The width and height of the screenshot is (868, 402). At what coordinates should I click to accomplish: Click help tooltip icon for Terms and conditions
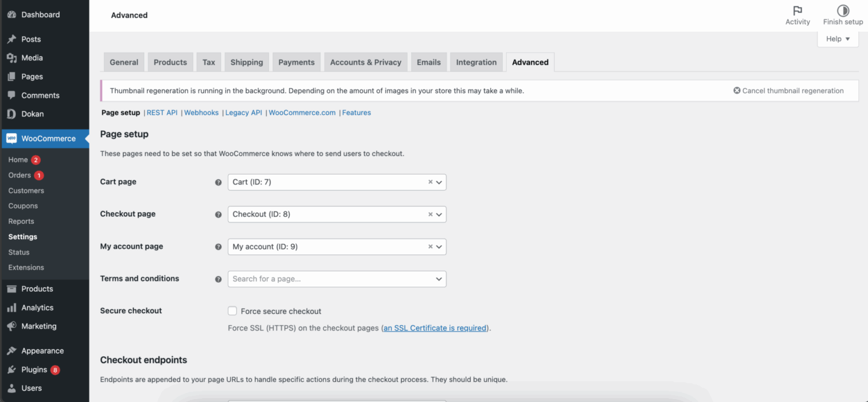tap(218, 279)
